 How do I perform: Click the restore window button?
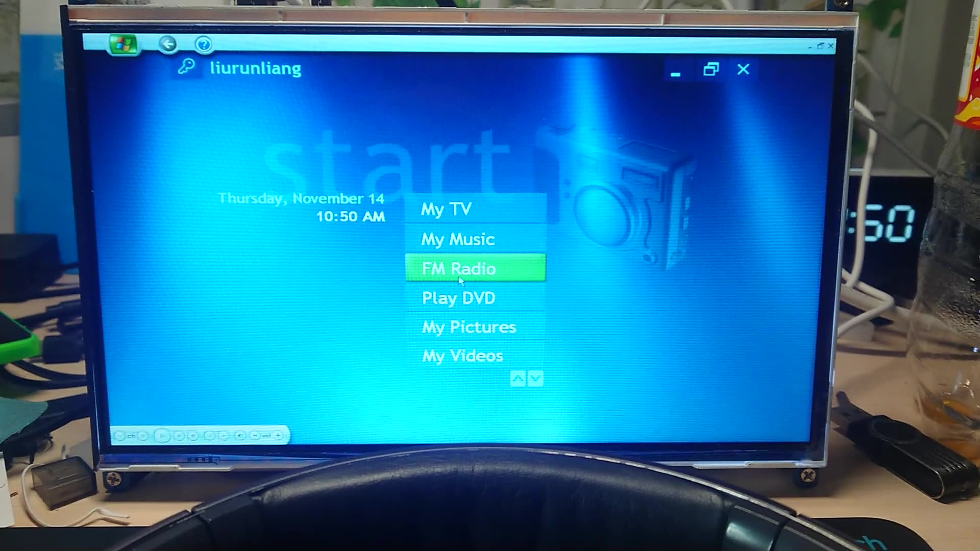point(709,70)
